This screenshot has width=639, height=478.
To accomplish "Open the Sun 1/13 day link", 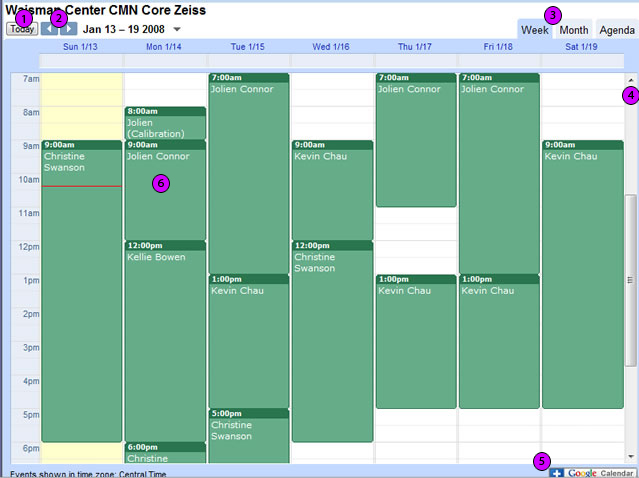I will (x=80, y=47).
